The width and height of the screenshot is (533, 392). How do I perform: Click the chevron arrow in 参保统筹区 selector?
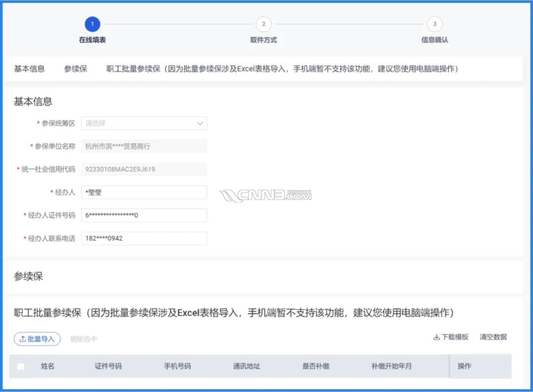pyautogui.click(x=200, y=123)
